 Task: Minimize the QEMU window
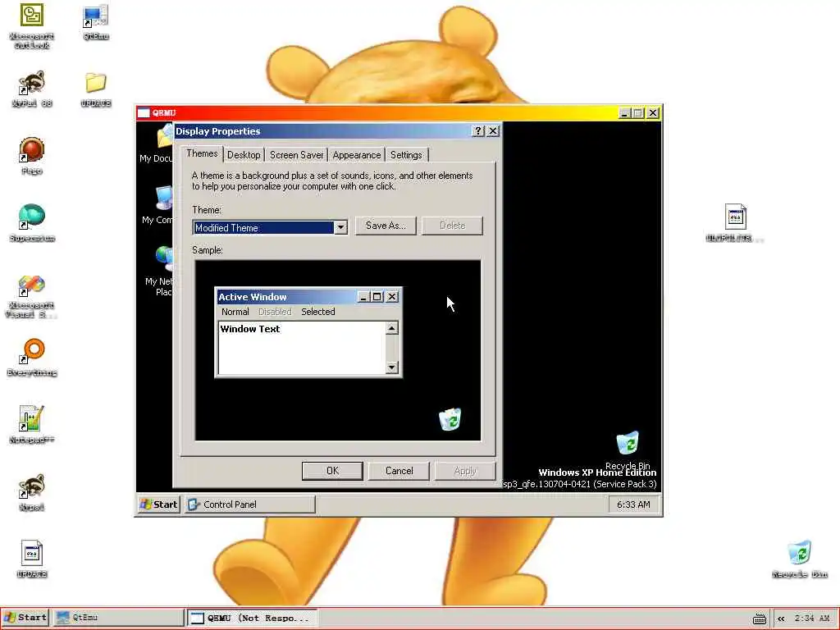pos(624,113)
